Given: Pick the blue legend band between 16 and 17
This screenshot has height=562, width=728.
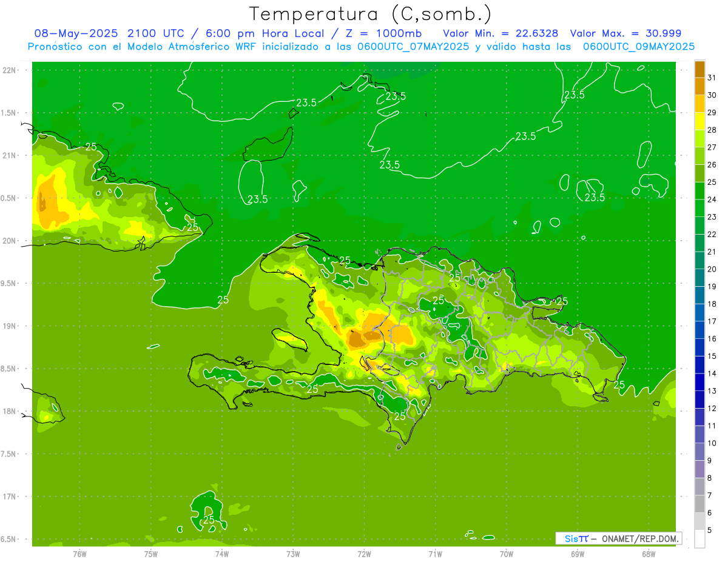Looking at the screenshot, I should click(699, 330).
